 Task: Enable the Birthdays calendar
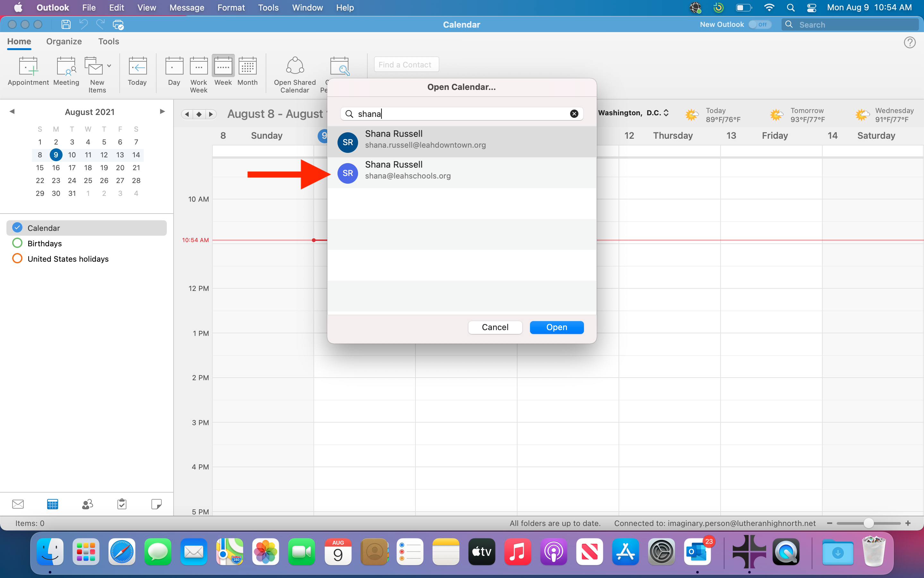point(17,243)
